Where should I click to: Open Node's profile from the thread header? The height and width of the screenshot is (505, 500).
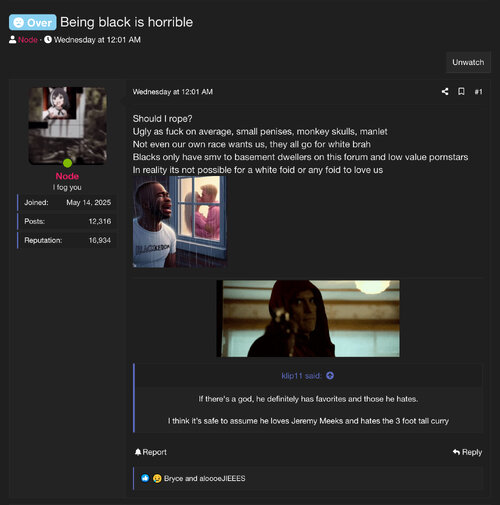(x=28, y=40)
